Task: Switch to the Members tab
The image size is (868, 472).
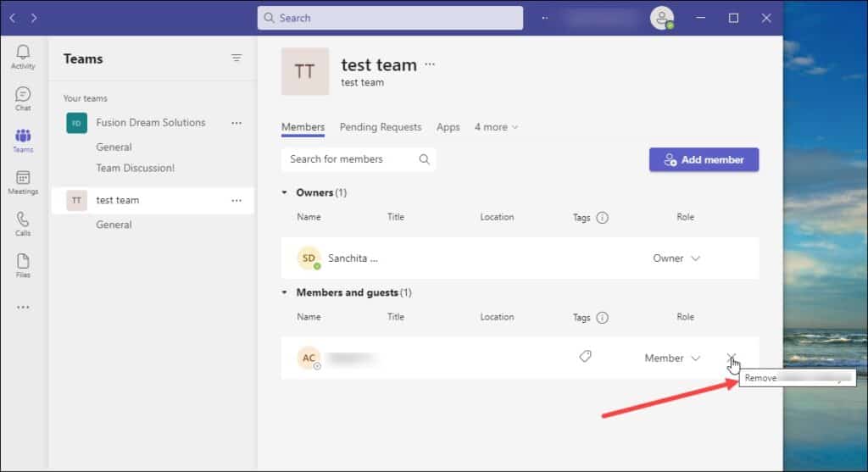Action: coord(303,127)
